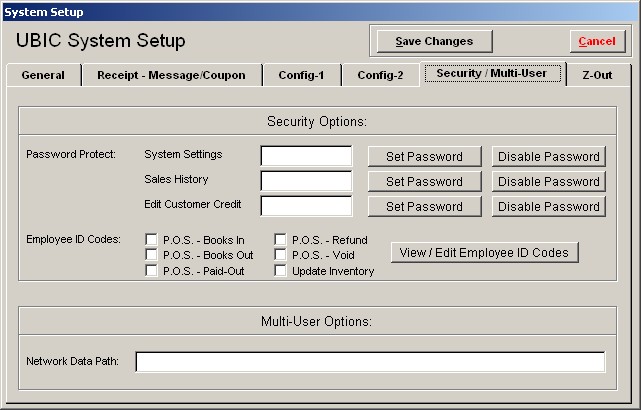The width and height of the screenshot is (641, 410).
Task: Set Password for Sales History
Action: point(424,181)
